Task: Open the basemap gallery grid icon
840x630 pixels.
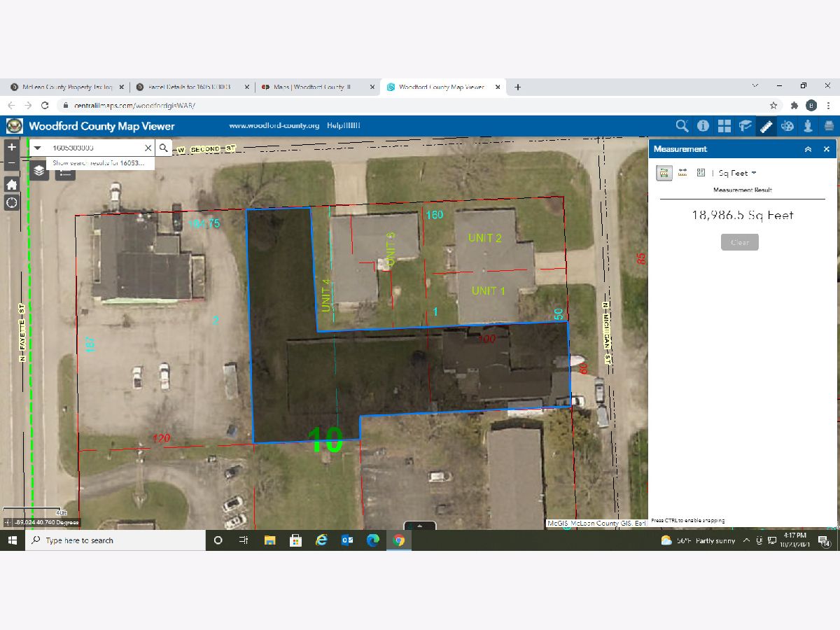Action: coord(724,126)
